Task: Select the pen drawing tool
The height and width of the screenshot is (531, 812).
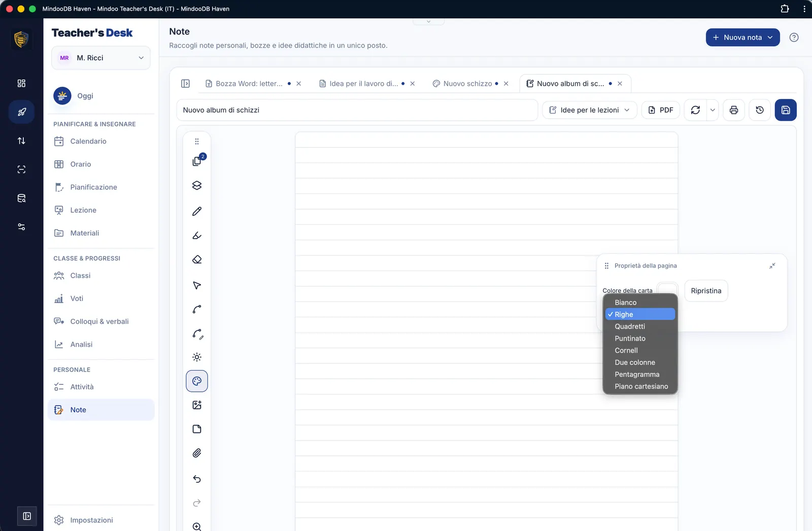Action: [197, 211]
